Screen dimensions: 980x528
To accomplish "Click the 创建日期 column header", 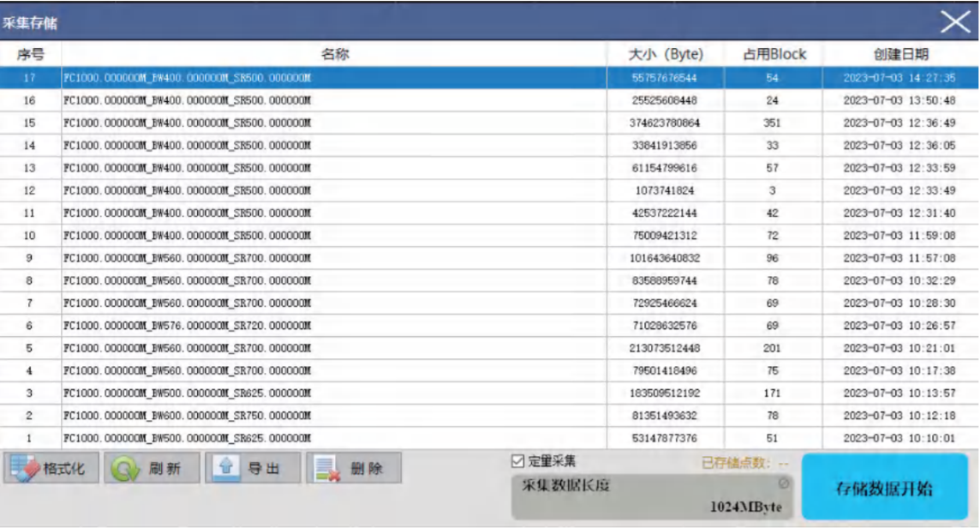I will point(900,54).
